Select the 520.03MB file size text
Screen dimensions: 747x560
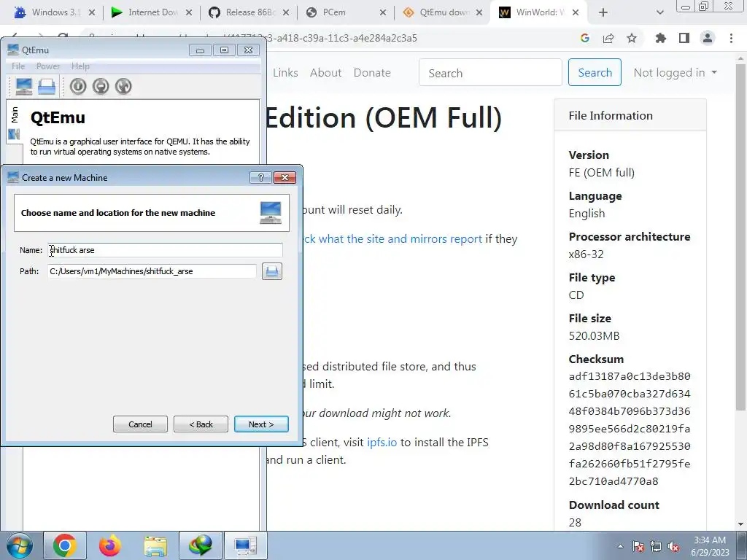click(594, 336)
